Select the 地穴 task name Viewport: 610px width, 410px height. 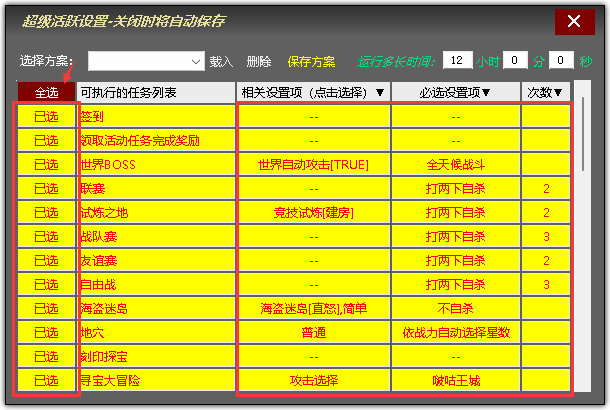tap(156, 333)
